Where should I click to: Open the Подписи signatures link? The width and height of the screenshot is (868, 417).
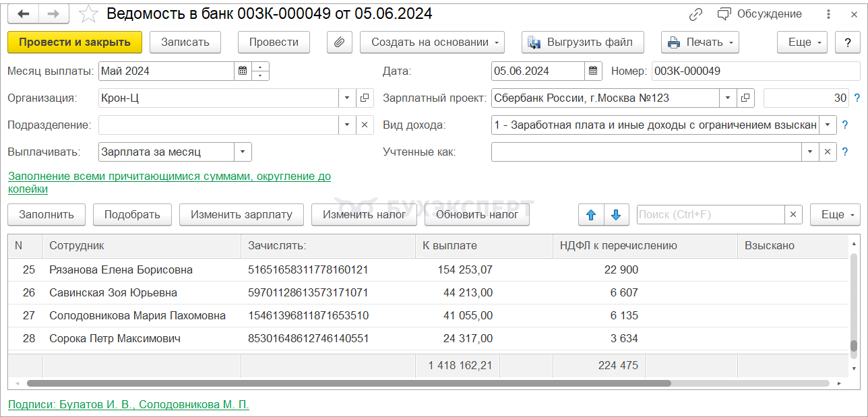click(x=128, y=404)
